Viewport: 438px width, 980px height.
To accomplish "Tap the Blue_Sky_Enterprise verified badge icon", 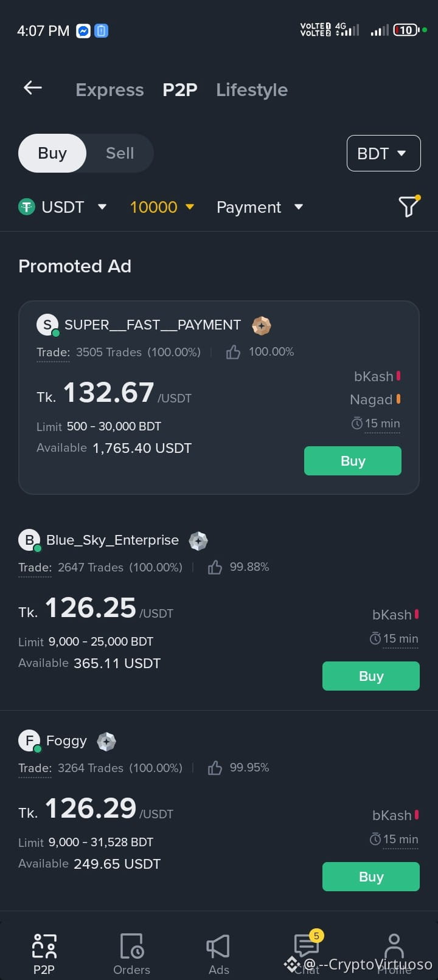I will pos(198,540).
